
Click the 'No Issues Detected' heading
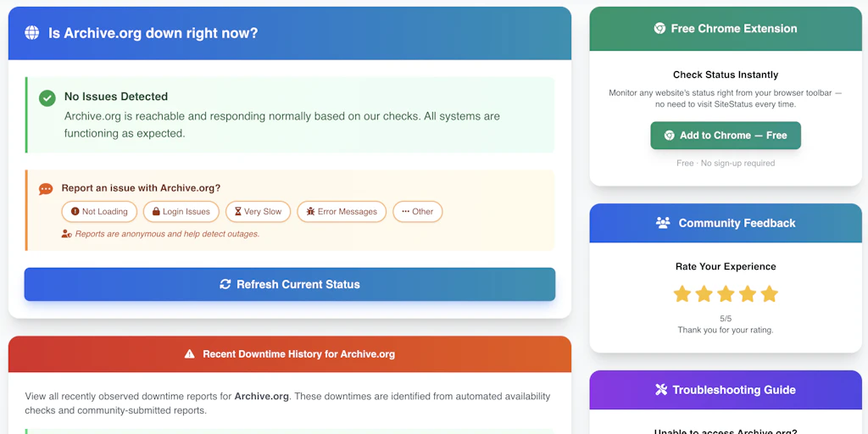[x=115, y=97]
